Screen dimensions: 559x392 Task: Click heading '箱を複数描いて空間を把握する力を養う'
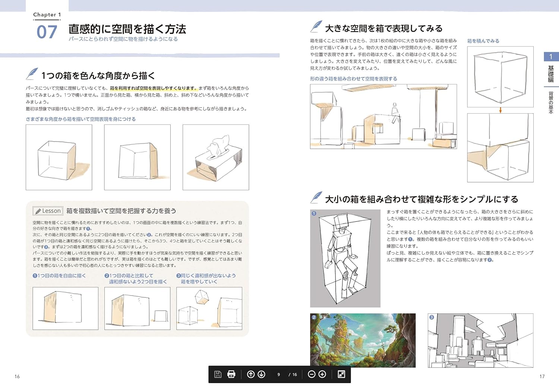pyautogui.click(x=121, y=211)
